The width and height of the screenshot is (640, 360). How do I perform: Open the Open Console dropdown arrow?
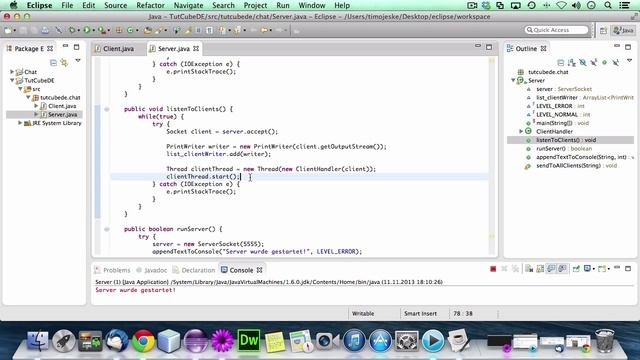tap(608, 269)
